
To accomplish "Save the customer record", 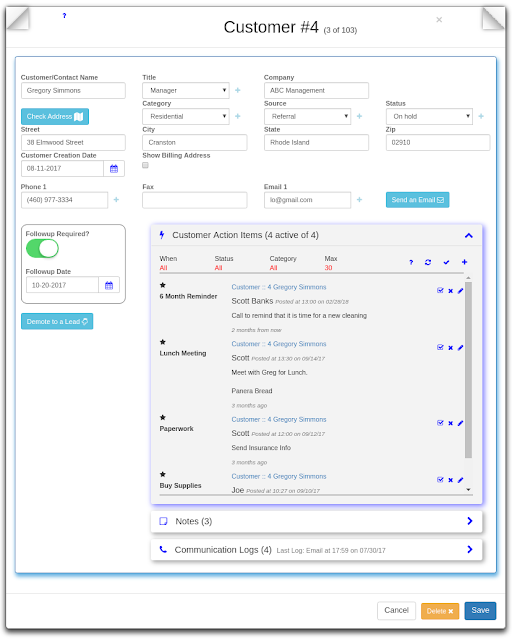I will (480, 610).
